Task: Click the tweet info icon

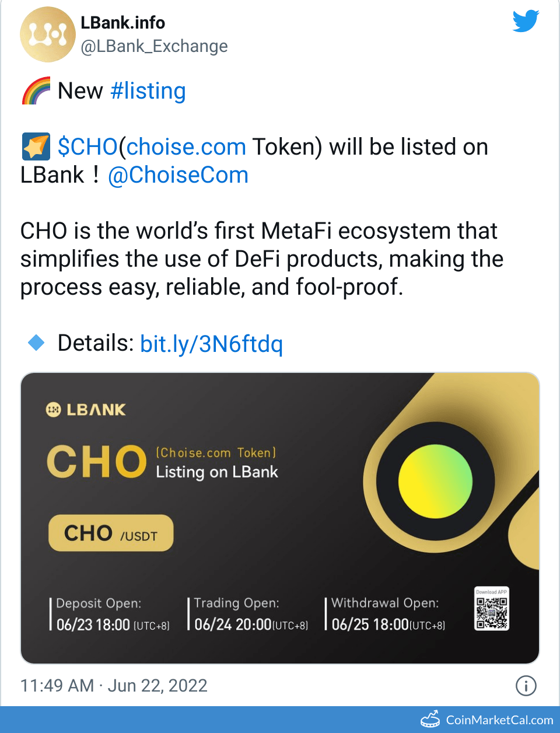Action: click(526, 686)
